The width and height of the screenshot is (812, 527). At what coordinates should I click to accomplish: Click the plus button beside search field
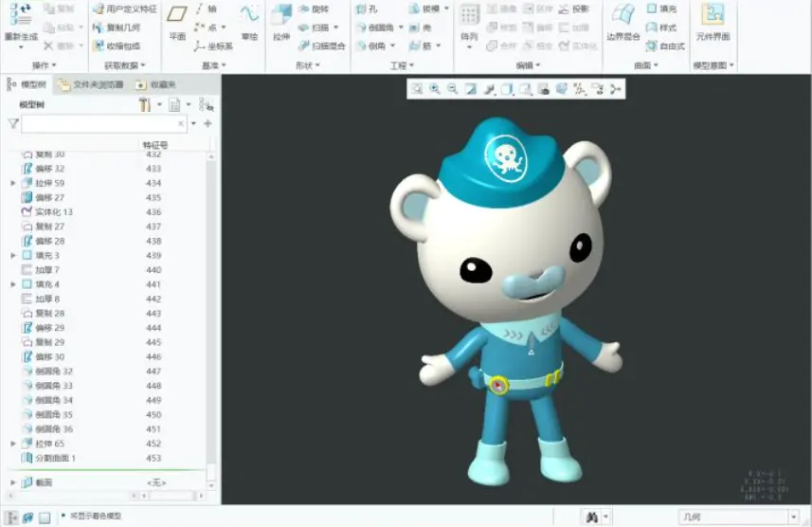pos(208,123)
